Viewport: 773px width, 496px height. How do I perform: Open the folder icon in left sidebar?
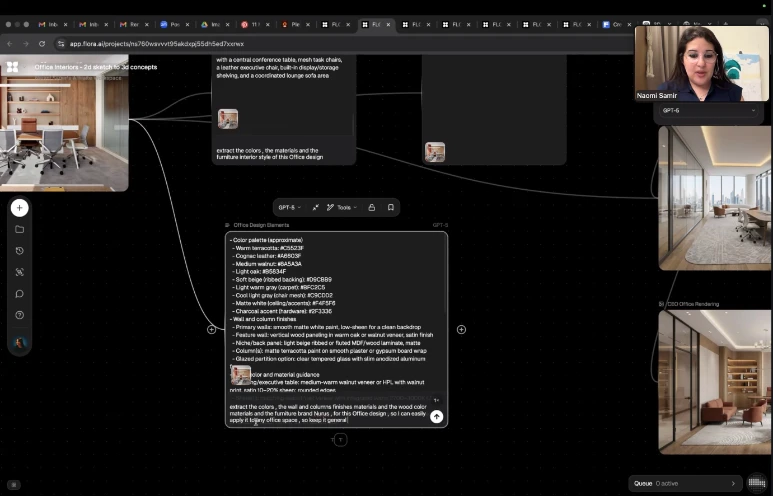tap(19, 230)
